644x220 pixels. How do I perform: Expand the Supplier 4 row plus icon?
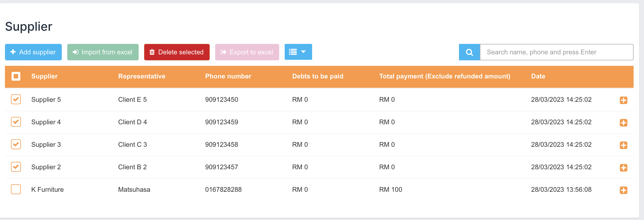click(623, 123)
